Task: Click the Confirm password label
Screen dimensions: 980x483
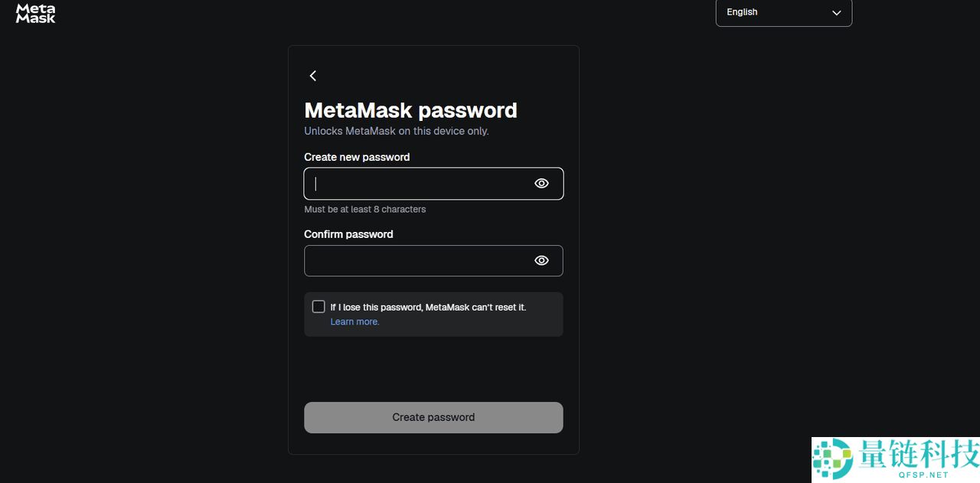Action: point(348,234)
